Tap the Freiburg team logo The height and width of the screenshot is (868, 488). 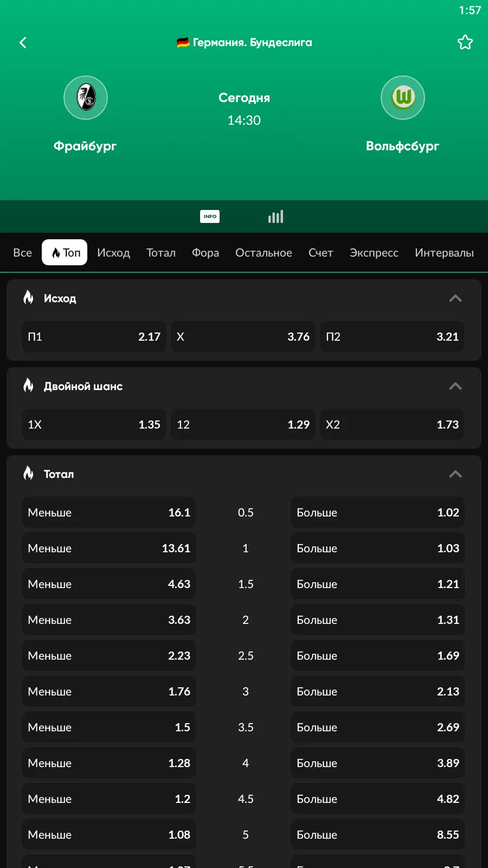click(86, 98)
